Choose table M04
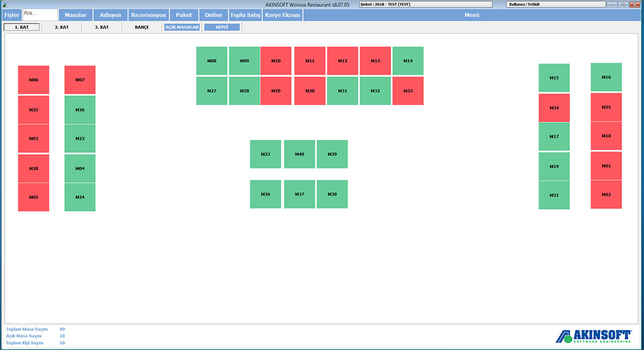644x350 pixels. pyautogui.click(x=80, y=169)
